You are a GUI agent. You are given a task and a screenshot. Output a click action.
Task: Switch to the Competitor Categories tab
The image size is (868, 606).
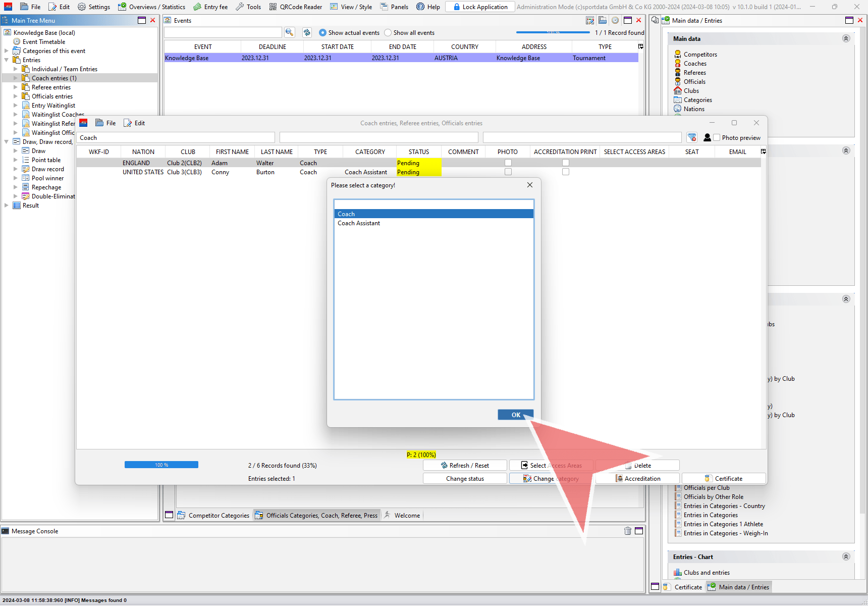213,516
